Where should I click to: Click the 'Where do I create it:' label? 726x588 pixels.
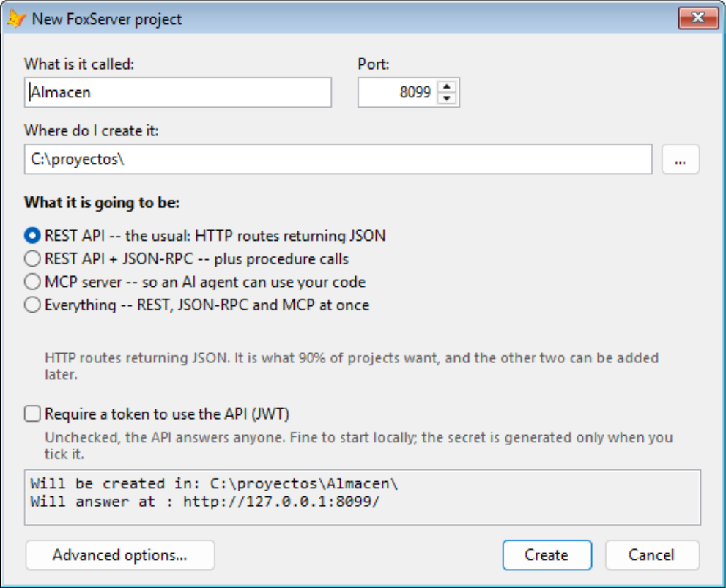point(92,131)
